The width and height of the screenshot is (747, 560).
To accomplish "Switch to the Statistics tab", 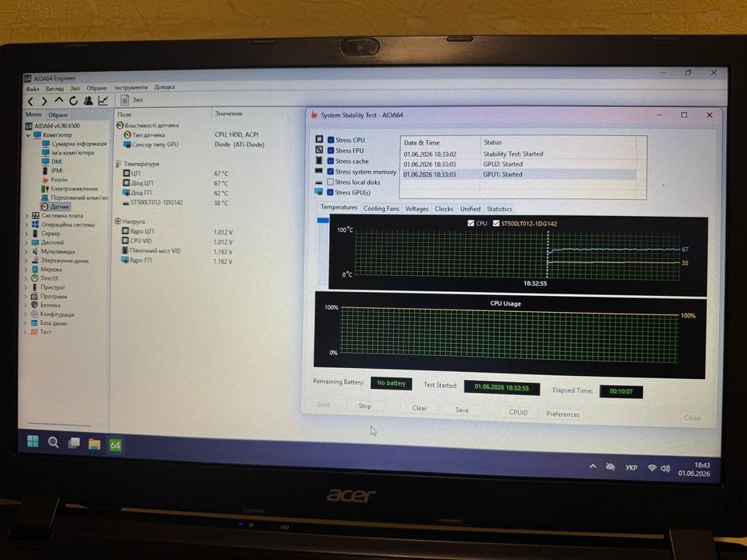I will 500,209.
